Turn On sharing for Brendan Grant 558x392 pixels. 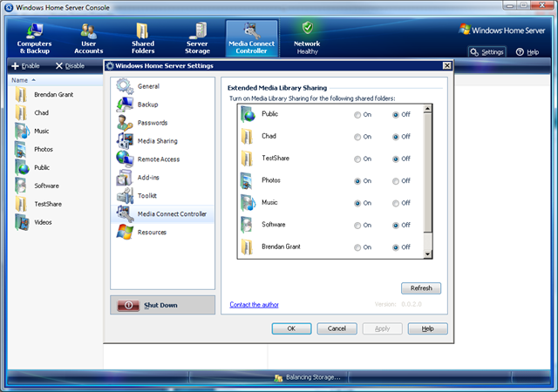click(357, 247)
